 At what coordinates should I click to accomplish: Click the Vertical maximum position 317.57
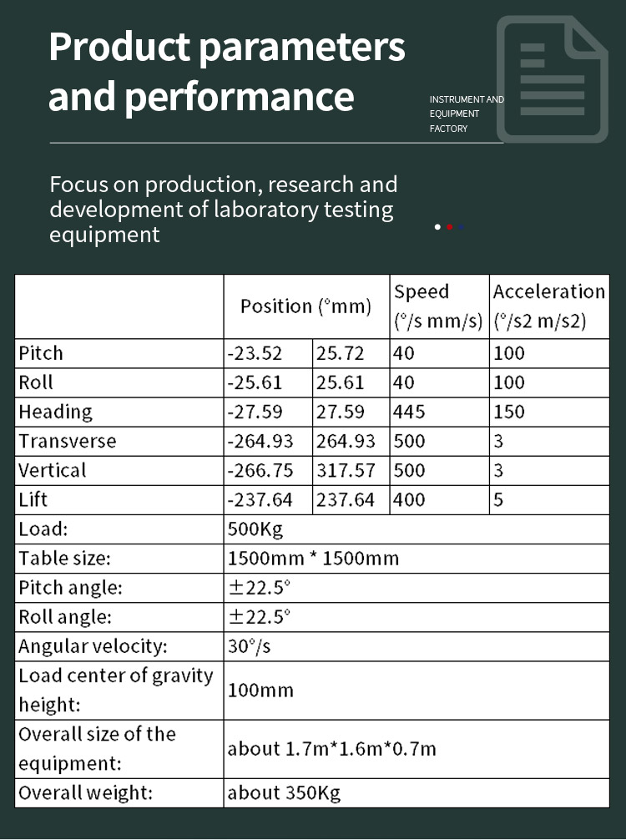[346, 470]
